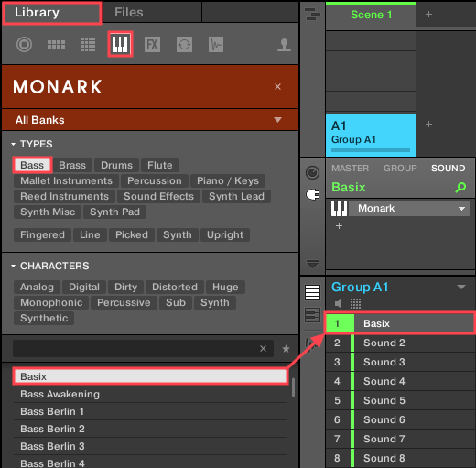Select the Flute type tag
The image size is (476, 468).
[160, 165]
